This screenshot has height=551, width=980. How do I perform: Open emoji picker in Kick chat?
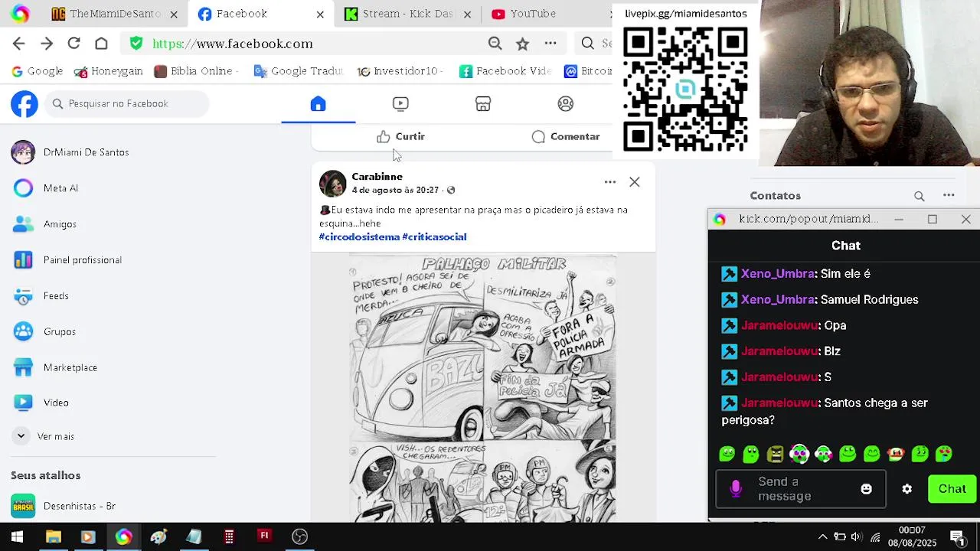866,489
